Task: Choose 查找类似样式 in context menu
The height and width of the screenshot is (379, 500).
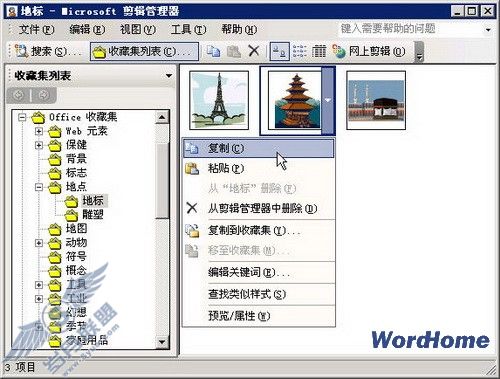Action: pyautogui.click(x=259, y=294)
